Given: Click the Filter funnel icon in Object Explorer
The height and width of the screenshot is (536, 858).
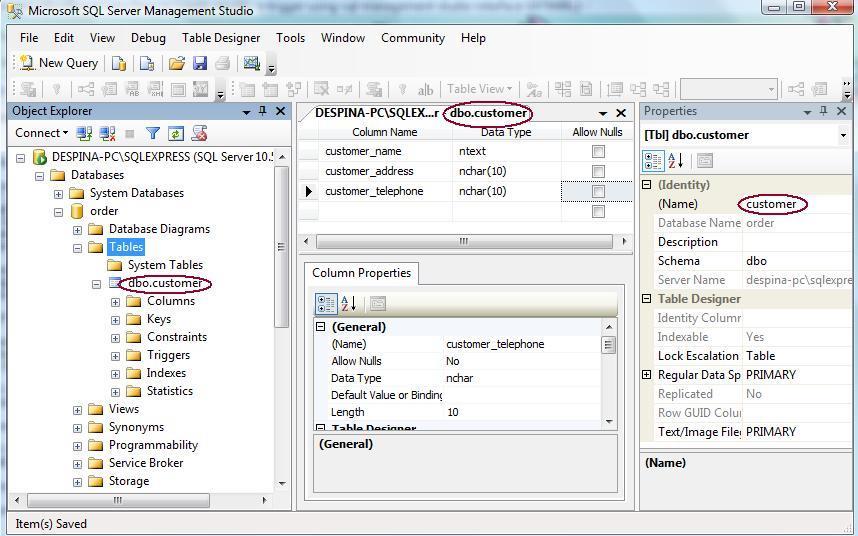Looking at the screenshot, I should click(x=153, y=133).
